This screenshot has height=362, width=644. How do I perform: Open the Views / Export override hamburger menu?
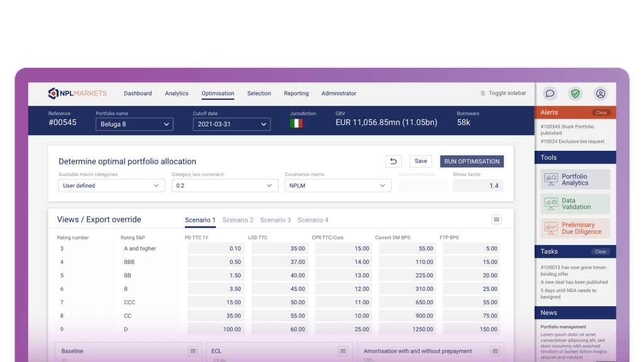point(496,219)
